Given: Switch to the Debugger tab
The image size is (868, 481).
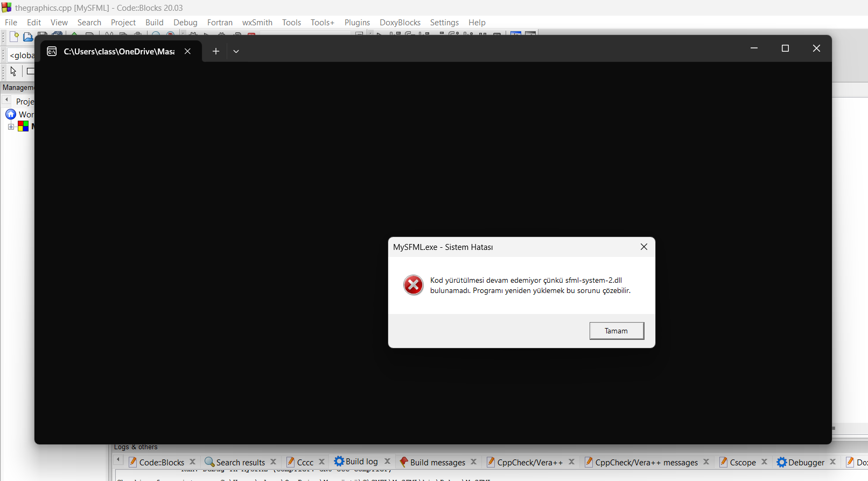Looking at the screenshot, I should point(807,462).
